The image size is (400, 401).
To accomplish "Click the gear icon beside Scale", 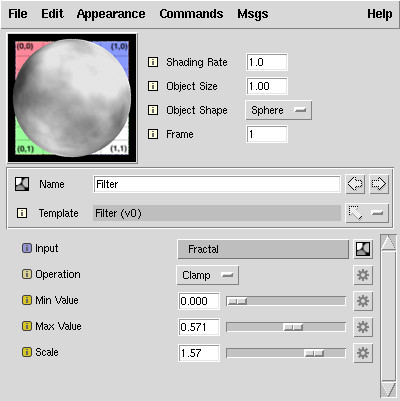I will (363, 353).
